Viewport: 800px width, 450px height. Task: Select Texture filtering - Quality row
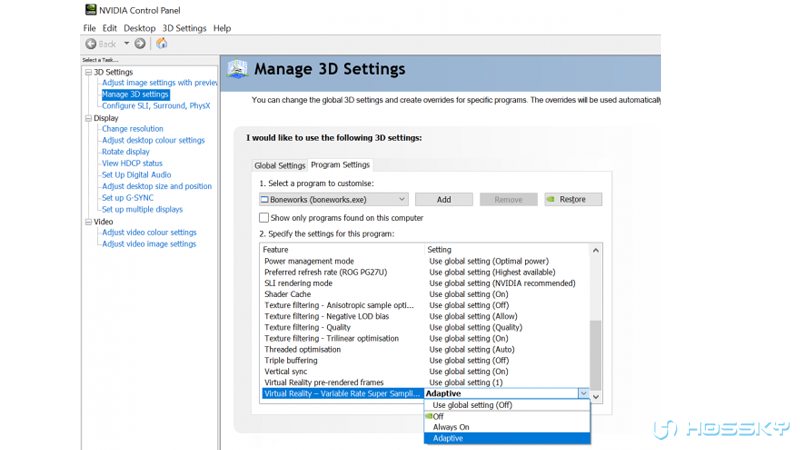tap(426, 328)
